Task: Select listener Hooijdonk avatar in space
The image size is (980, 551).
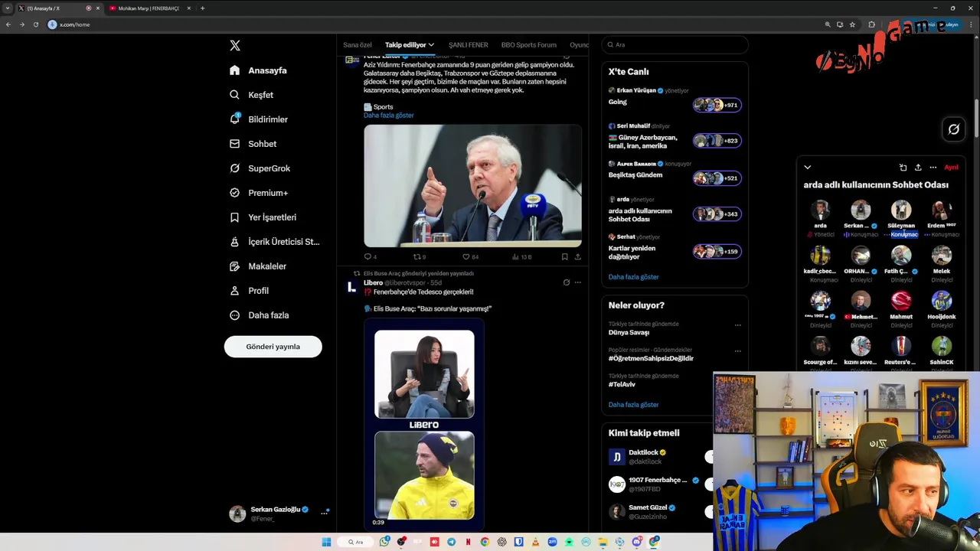Action: 942,300
